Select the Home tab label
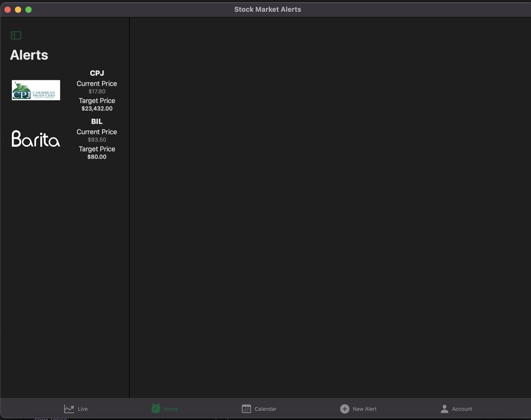The width and height of the screenshot is (531, 420). pyautogui.click(x=171, y=409)
